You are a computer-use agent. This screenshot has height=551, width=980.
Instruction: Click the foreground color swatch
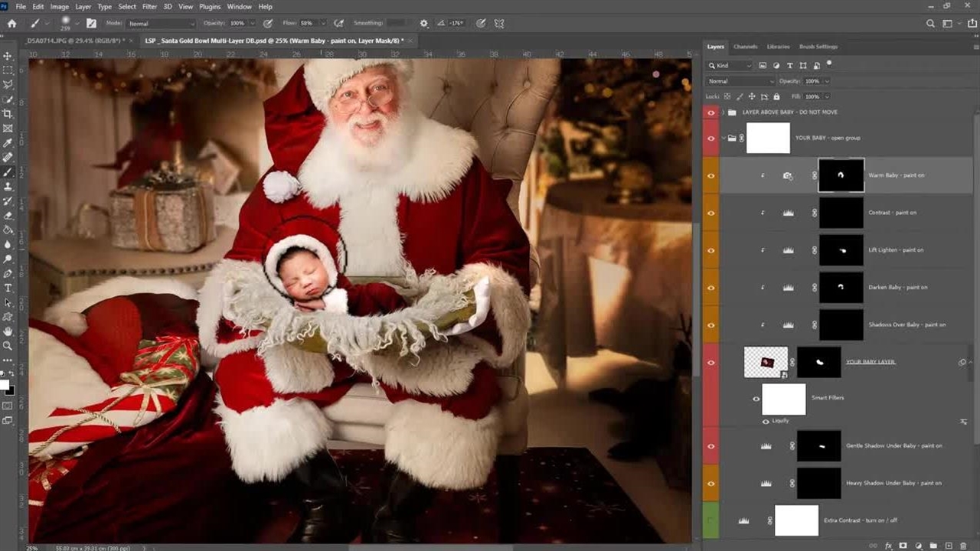4,384
